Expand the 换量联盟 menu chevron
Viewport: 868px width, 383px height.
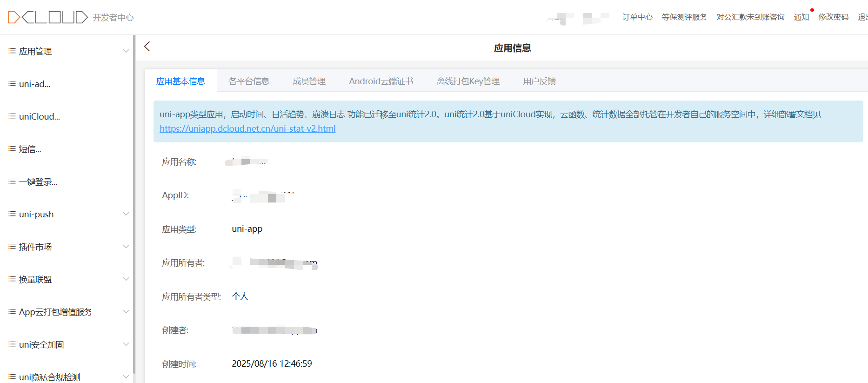coord(126,279)
